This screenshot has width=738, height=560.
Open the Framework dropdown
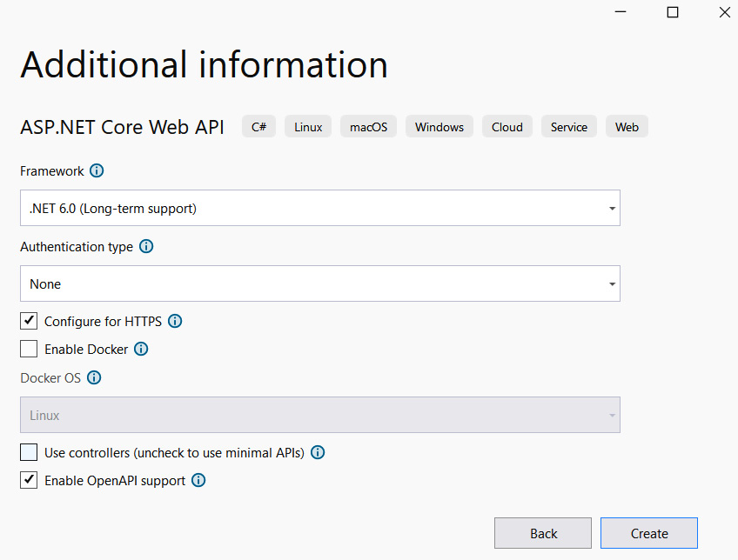click(x=320, y=208)
